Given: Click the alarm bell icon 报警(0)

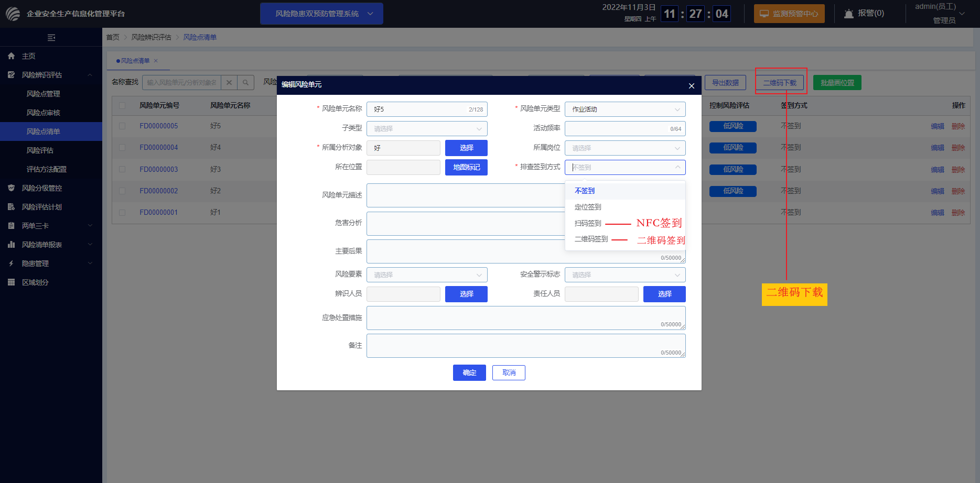Looking at the screenshot, I should 848,14.
